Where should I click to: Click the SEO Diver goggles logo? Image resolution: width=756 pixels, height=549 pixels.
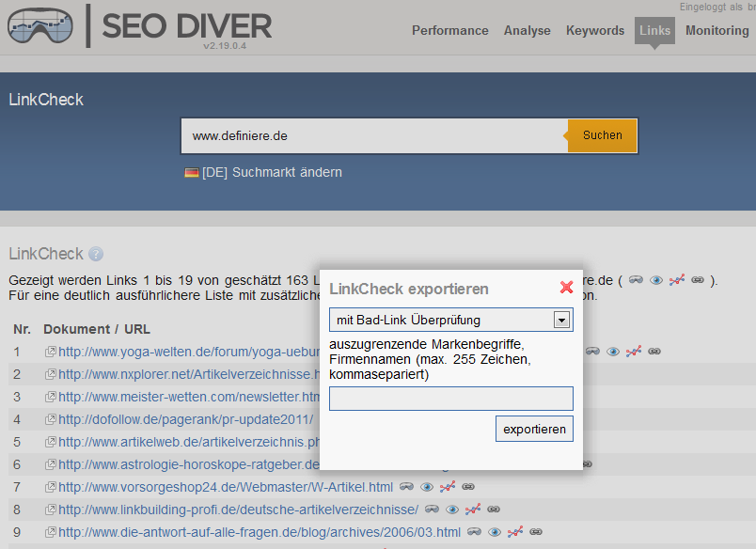pyautogui.click(x=40, y=26)
